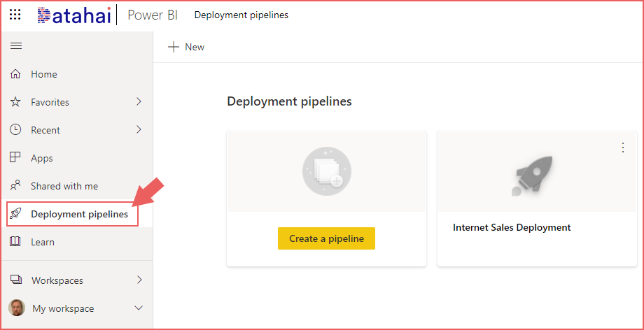Click the Shared with me people icon
The height and width of the screenshot is (330, 644).
15,186
